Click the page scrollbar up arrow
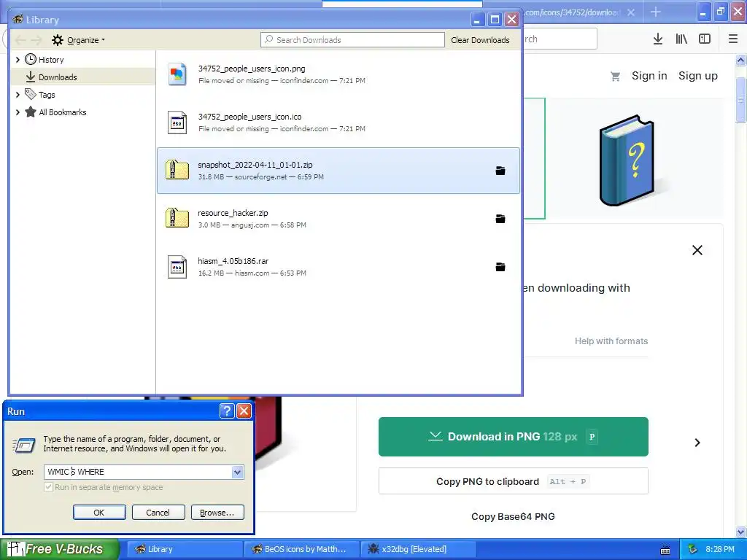This screenshot has height=560, width=747. [740, 60]
